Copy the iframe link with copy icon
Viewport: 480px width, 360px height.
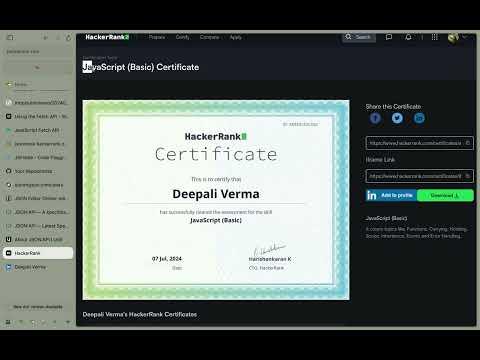(468, 176)
